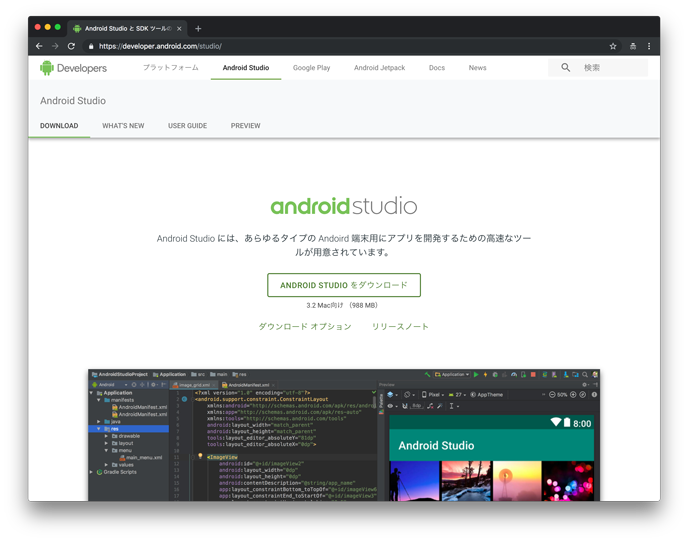Open a new browser tab
This screenshot has height=541, width=688.
pyautogui.click(x=198, y=29)
